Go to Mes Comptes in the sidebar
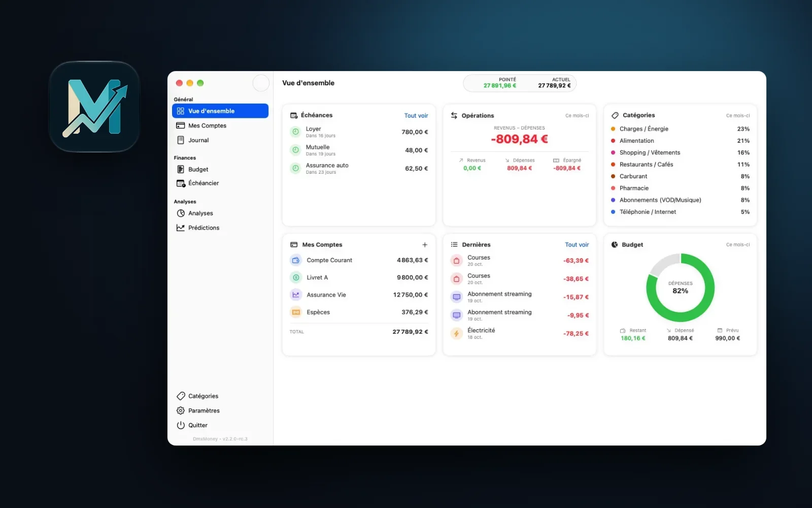 click(220, 125)
